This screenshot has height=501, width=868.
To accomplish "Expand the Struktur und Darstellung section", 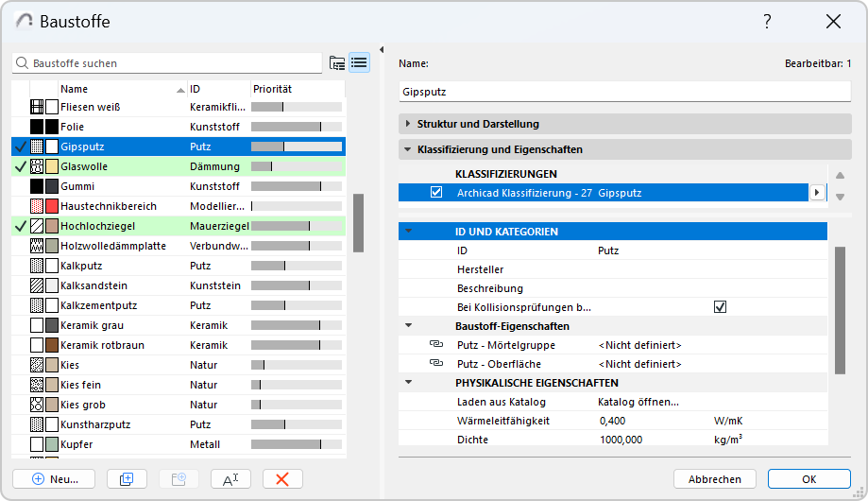I will (408, 124).
